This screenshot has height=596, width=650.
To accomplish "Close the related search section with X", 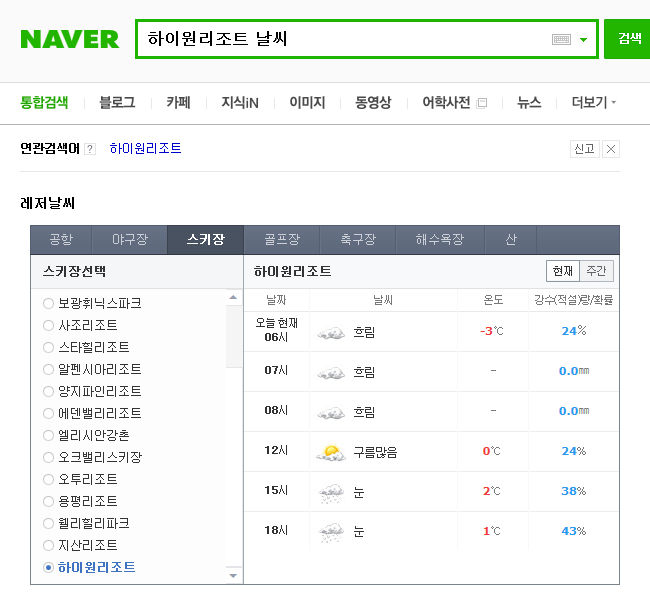I will pyautogui.click(x=611, y=149).
